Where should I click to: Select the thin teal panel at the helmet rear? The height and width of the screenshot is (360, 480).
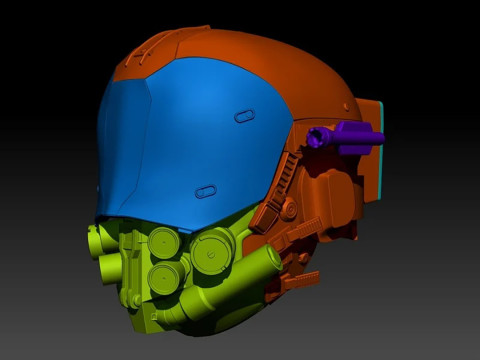[381, 151]
